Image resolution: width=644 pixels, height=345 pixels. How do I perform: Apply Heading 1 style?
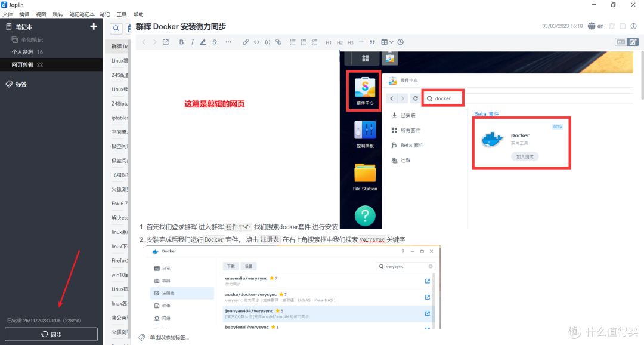coord(329,42)
